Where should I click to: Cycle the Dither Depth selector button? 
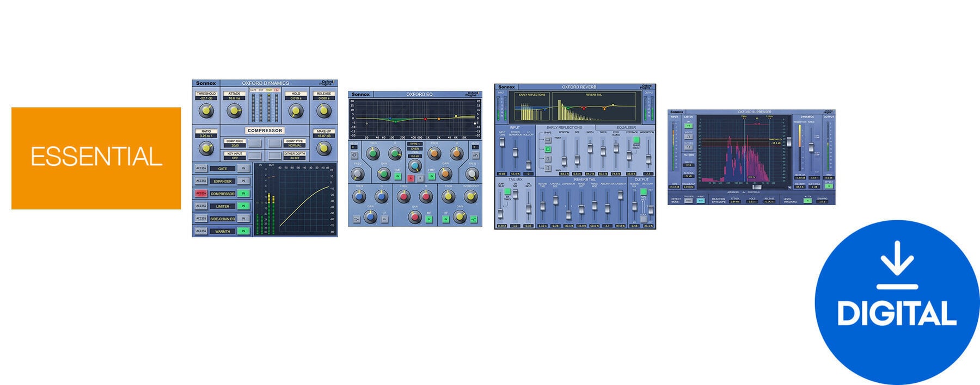point(275,156)
